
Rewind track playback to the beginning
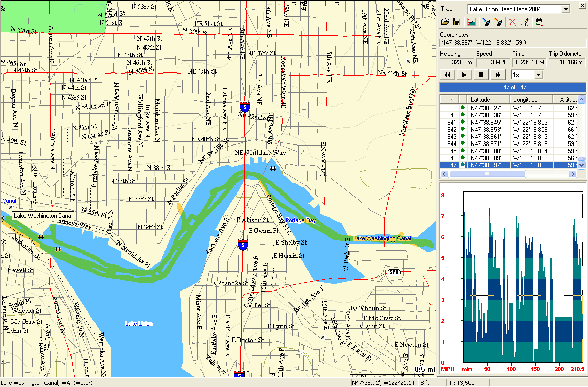pos(447,75)
